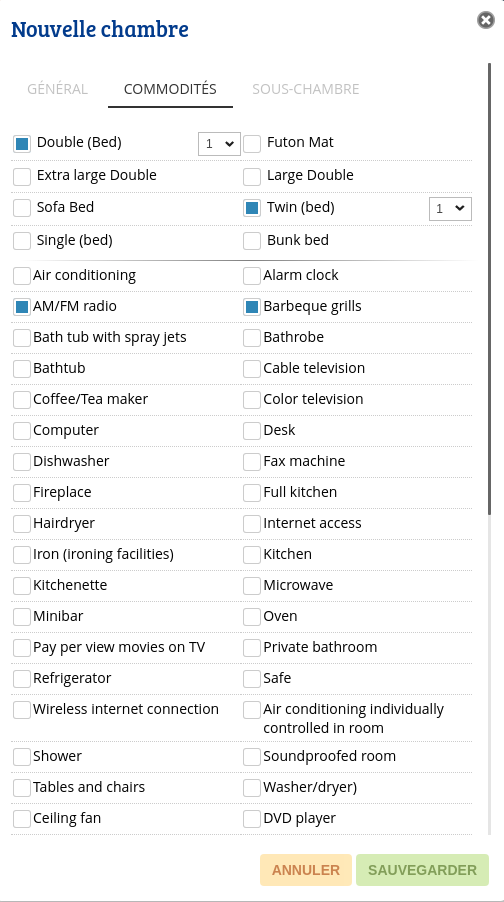Tick the Coffee/Tea maker checkbox
This screenshot has height=902, width=504.
click(22, 399)
